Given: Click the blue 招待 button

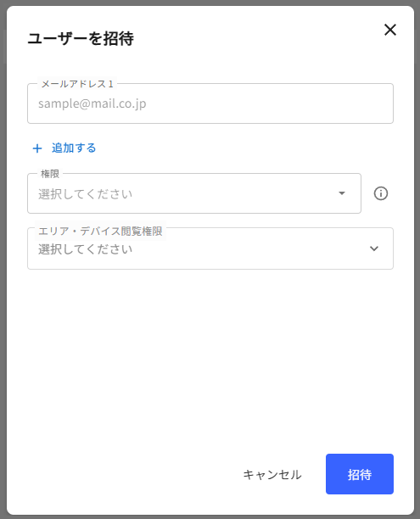Looking at the screenshot, I should [x=360, y=474].
